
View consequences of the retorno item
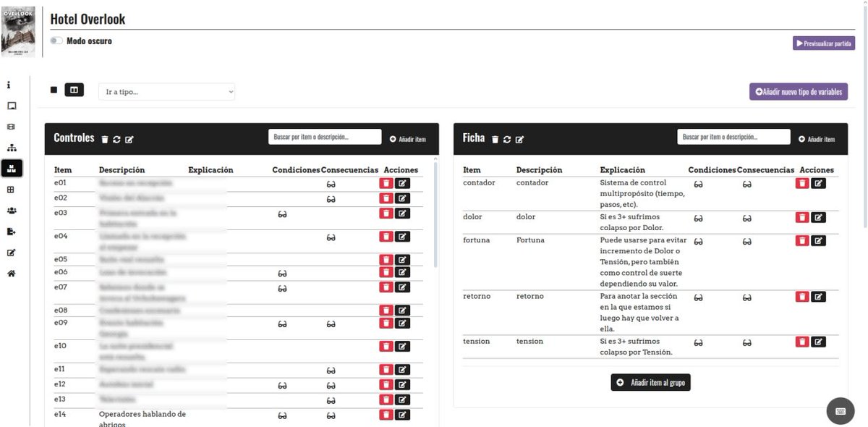coord(747,298)
